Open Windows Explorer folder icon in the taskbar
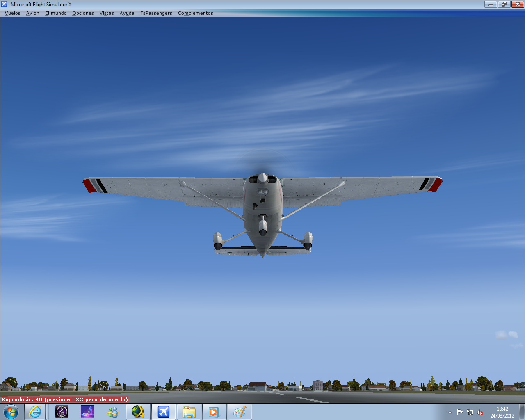This screenshot has width=525, height=420. pos(189,412)
